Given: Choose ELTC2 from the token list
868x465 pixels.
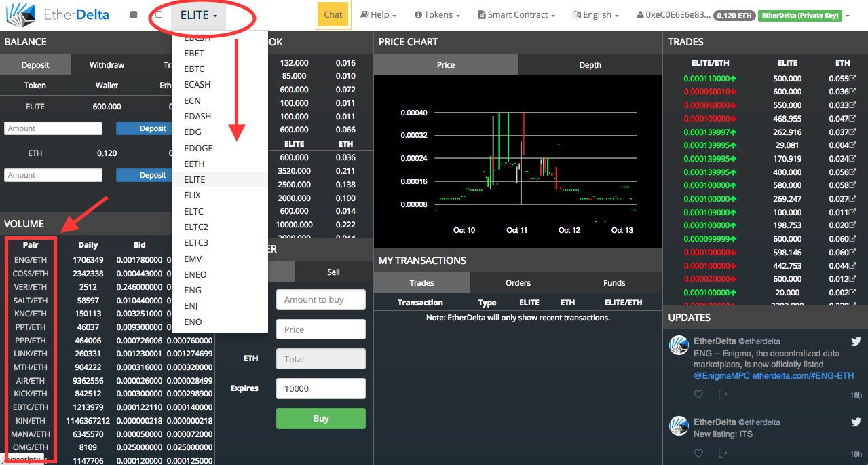Looking at the screenshot, I should point(220,227).
